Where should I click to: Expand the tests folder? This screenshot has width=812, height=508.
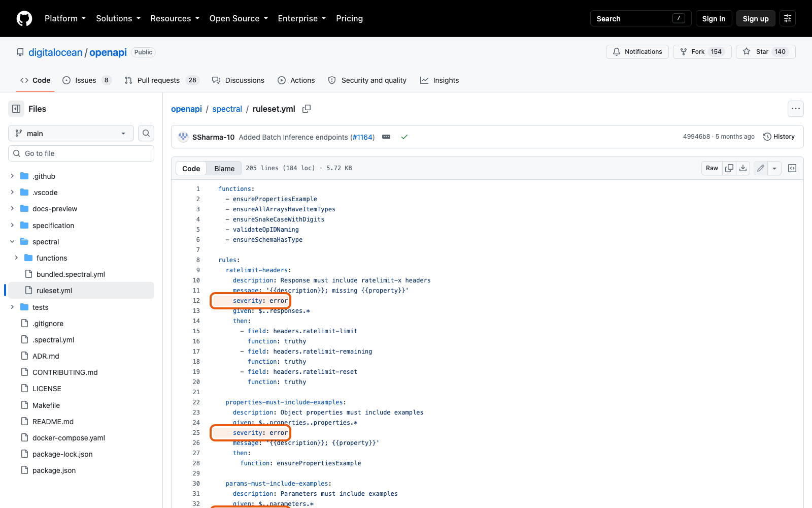[12, 307]
